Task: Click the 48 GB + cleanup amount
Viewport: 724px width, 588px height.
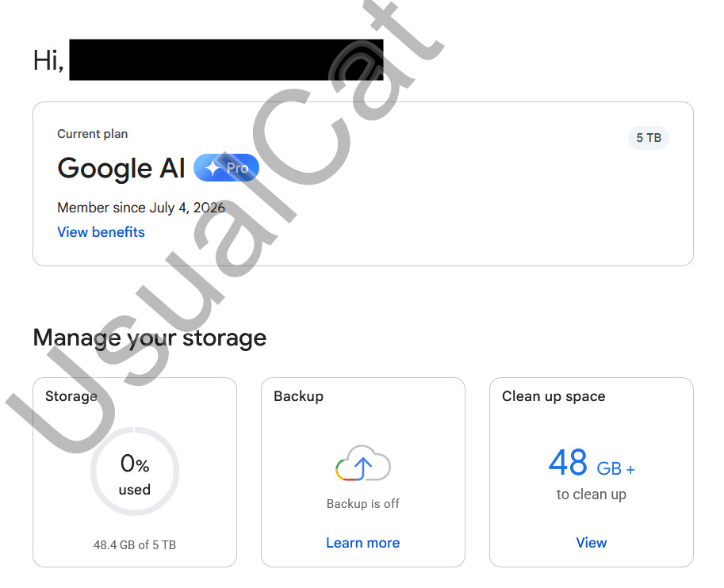Action: (592, 463)
